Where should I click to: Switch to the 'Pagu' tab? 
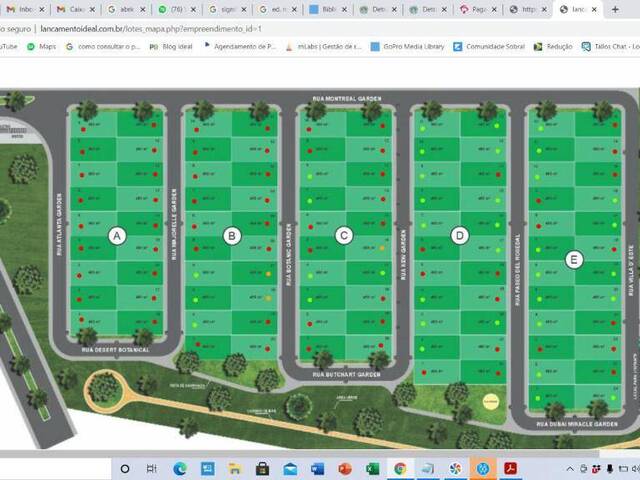pyautogui.click(x=478, y=9)
